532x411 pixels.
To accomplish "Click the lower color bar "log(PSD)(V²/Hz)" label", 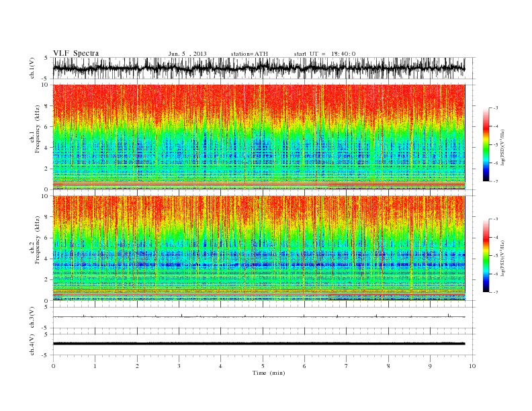I will point(503,257).
